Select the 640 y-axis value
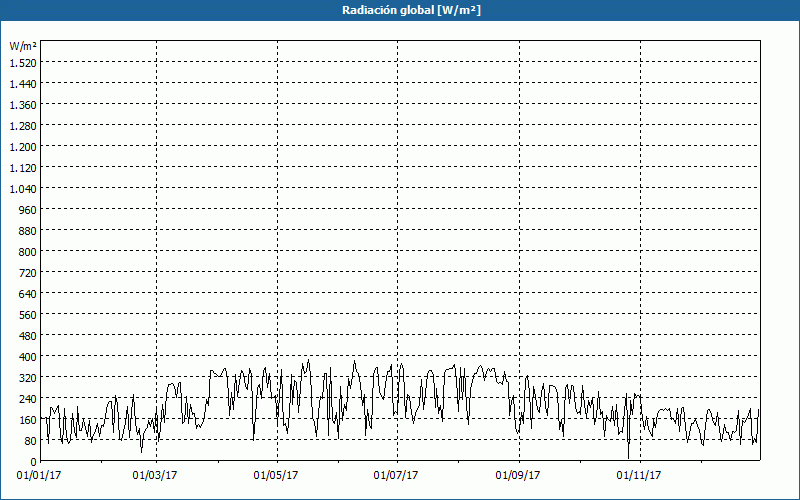800x500 pixels. coord(28,293)
